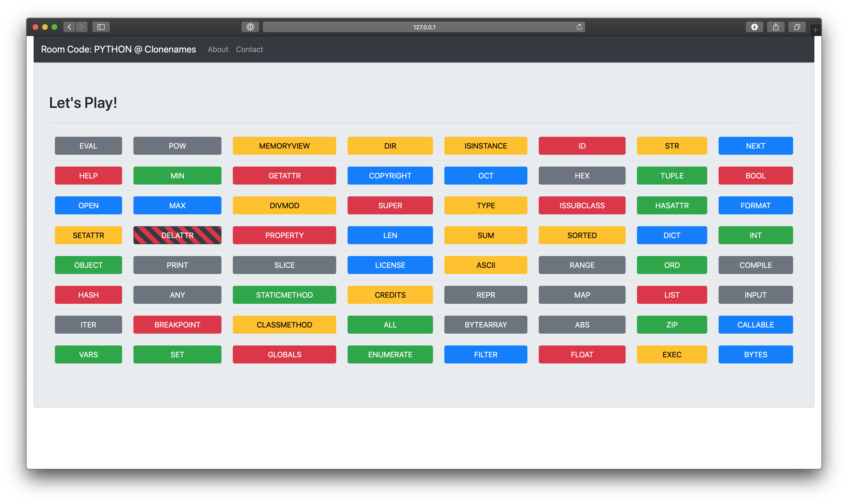This screenshot has width=848, height=504.
Task: Click the yellow EXEC card
Action: (x=672, y=354)
